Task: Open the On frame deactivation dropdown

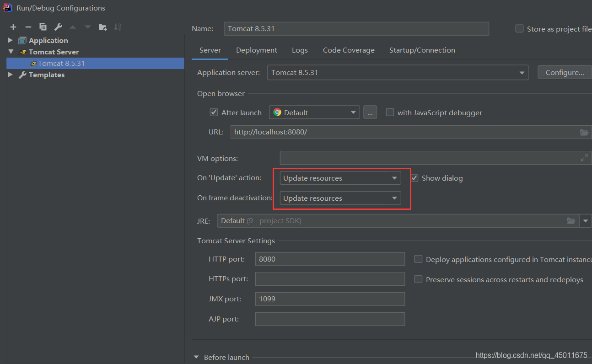Action: click(x=340, y=198)
